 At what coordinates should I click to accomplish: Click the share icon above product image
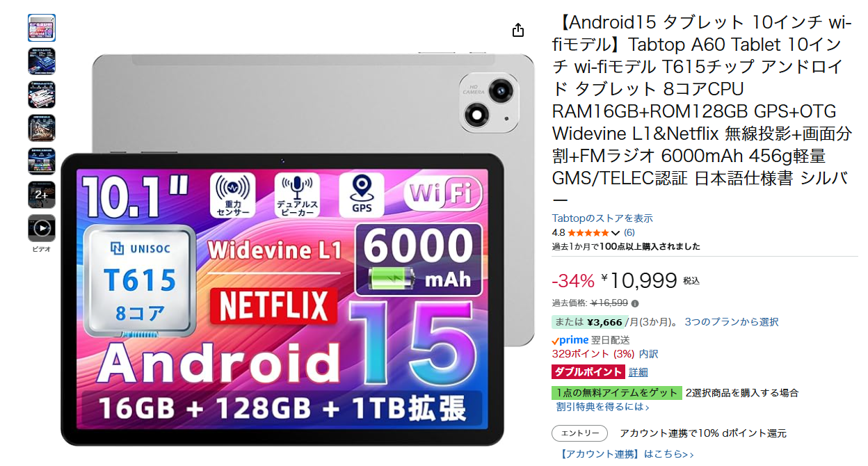517,30
